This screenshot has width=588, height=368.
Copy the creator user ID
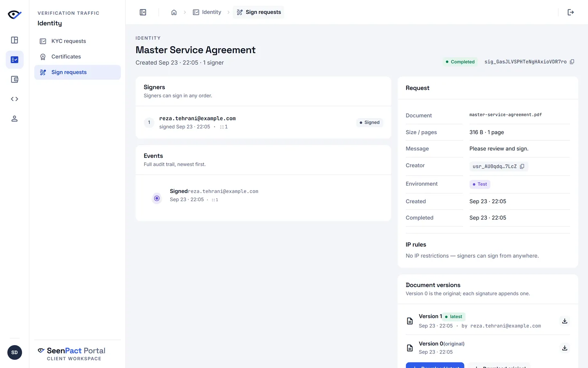coord(522,166)
